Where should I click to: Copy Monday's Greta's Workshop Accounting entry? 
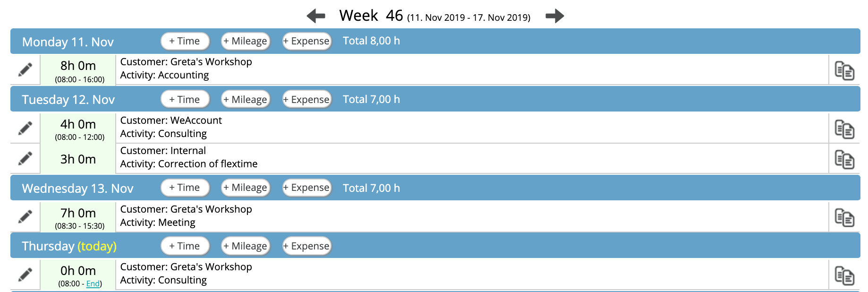coord(844,70)
